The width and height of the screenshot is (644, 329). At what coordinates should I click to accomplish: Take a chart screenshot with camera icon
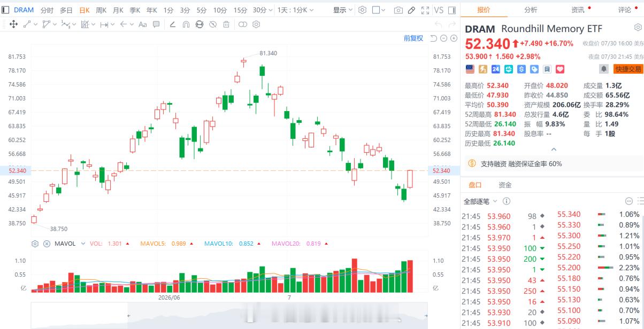pyautogui.click(x=398, y=10)
